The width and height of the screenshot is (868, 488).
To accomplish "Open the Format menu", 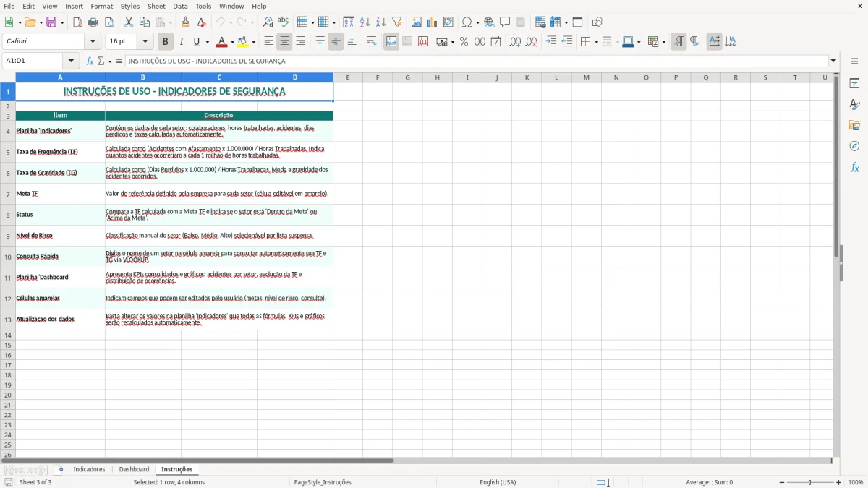I will 102,6.
